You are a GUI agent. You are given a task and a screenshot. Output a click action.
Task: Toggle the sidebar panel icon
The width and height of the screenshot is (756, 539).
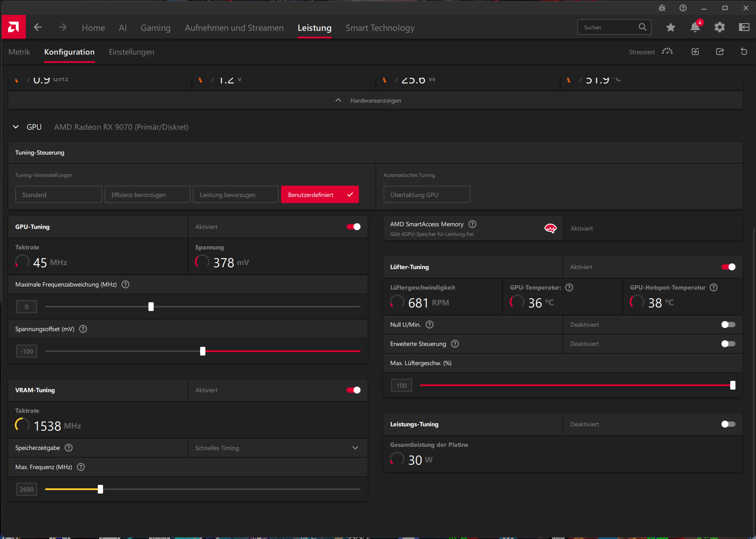click(744, 28)
